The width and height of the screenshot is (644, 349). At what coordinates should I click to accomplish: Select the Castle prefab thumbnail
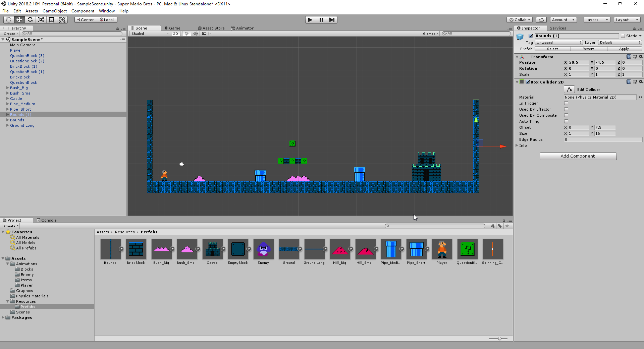212,249
